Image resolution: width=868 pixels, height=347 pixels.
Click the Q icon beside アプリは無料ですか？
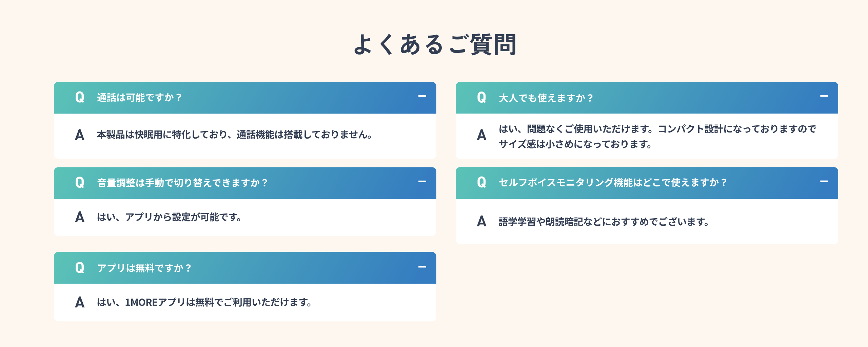point(80,268)
